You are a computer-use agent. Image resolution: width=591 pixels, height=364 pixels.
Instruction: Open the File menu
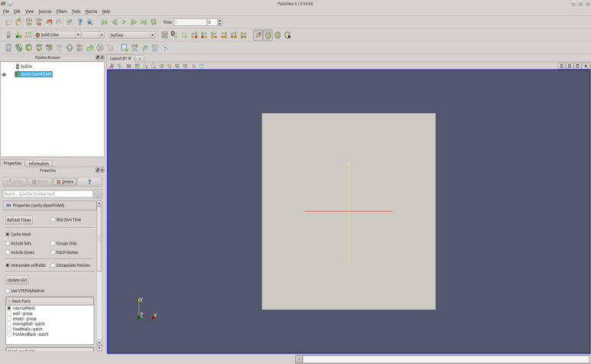tap(6, 11)
